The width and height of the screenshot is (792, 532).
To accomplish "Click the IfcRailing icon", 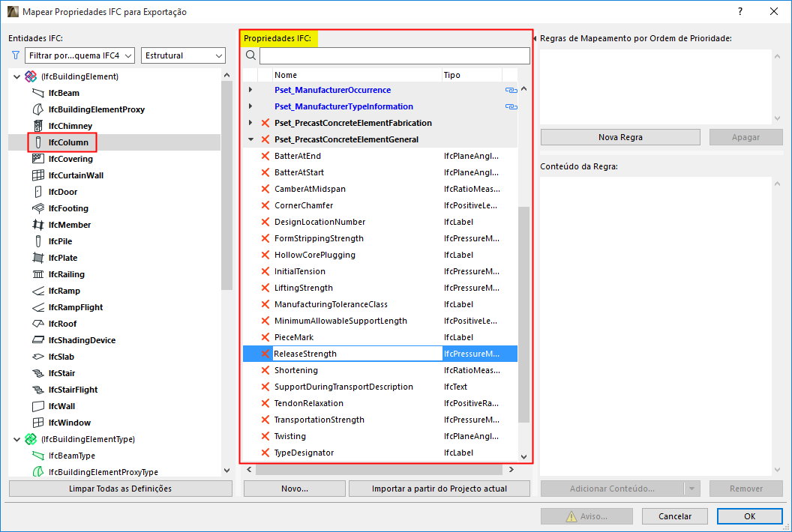I will [x=38, y=274].
